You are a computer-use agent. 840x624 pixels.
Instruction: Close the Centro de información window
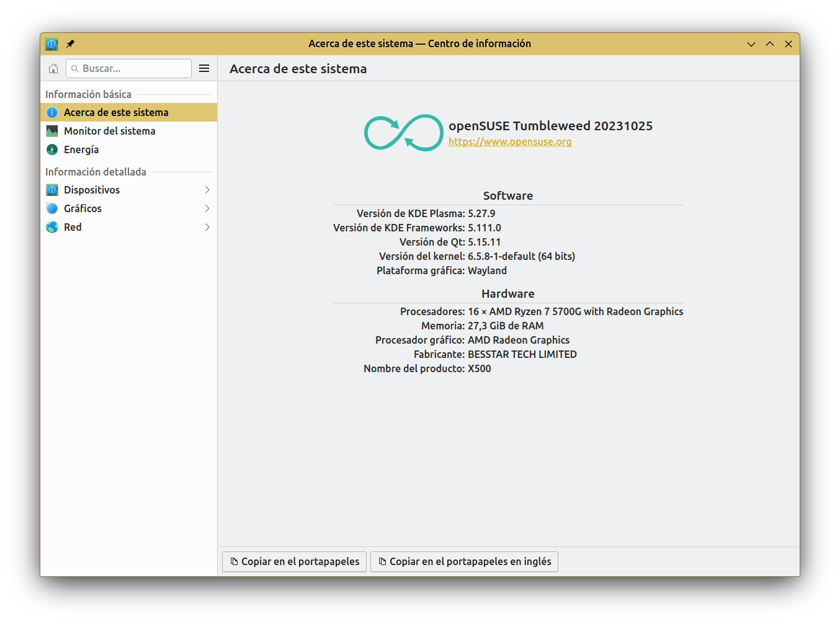point(789,44)
